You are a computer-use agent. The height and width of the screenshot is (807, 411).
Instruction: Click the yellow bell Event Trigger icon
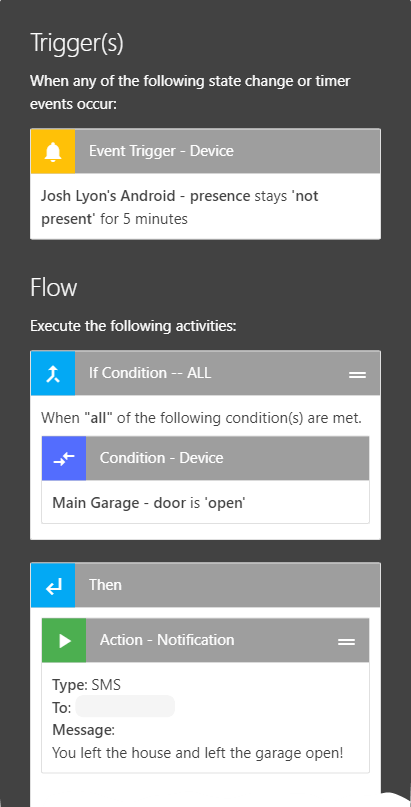coord(53,151)
